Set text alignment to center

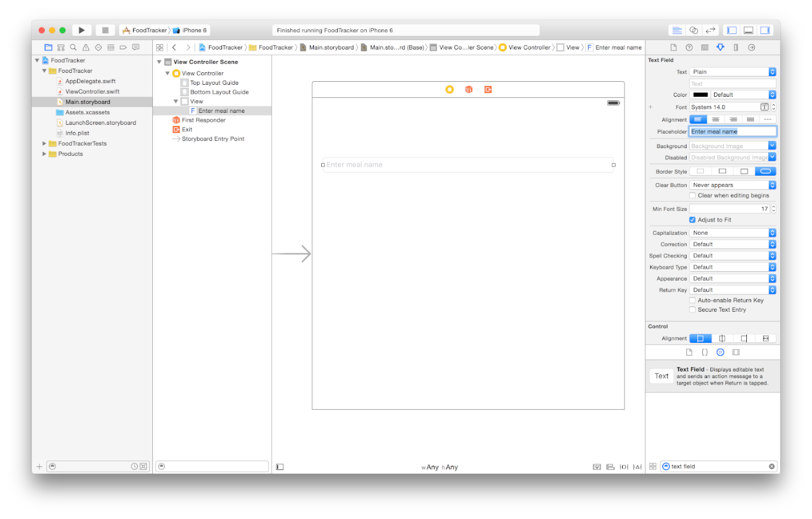point(715,119)
